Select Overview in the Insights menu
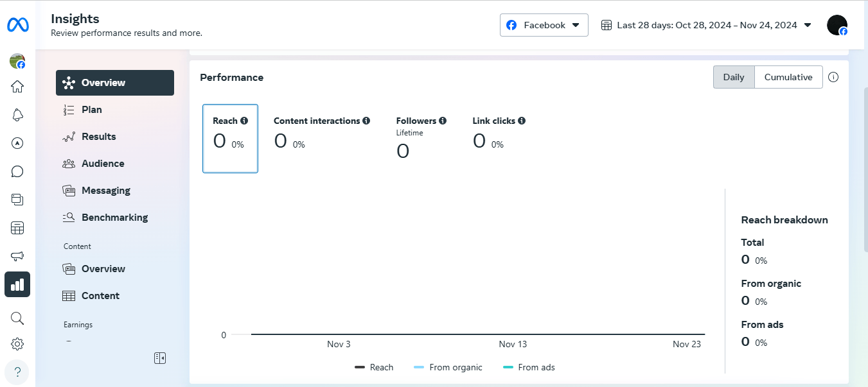The image size is (868, 387). coord(115,83)
